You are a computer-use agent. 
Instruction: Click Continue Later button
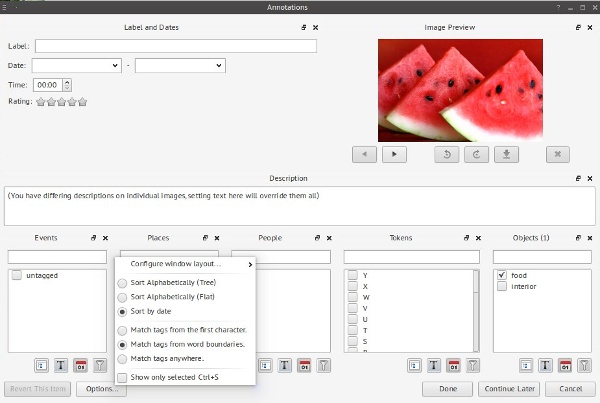[x=509, y=389]
